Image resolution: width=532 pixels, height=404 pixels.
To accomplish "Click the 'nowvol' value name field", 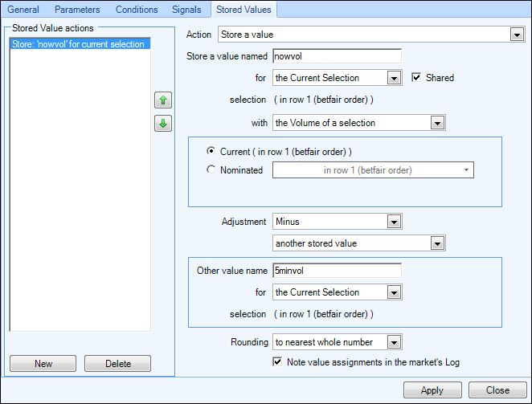I will [x=338, y=56].
